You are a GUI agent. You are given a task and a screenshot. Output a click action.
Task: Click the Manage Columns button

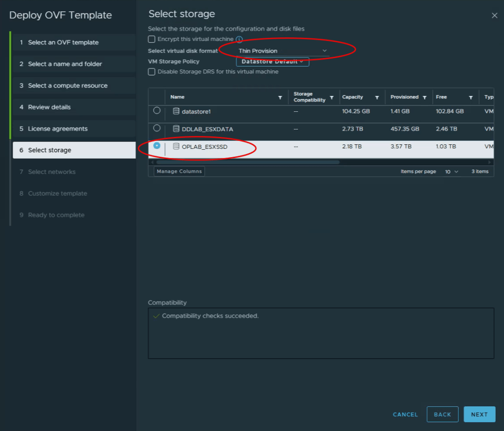click(179, 171)
